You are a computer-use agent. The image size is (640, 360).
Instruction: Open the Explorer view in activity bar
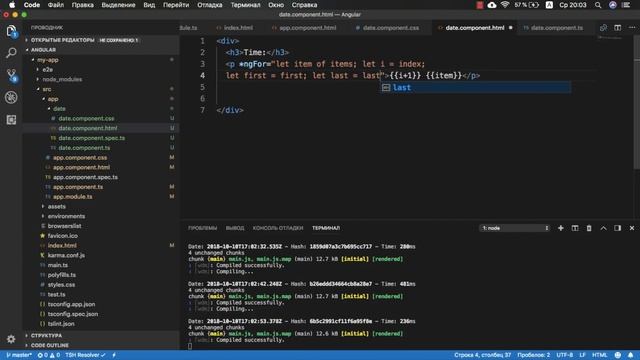click(11, 31)
